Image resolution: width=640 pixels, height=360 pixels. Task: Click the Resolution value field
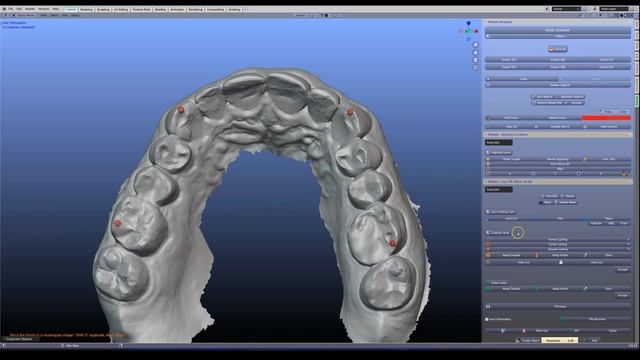560,340
